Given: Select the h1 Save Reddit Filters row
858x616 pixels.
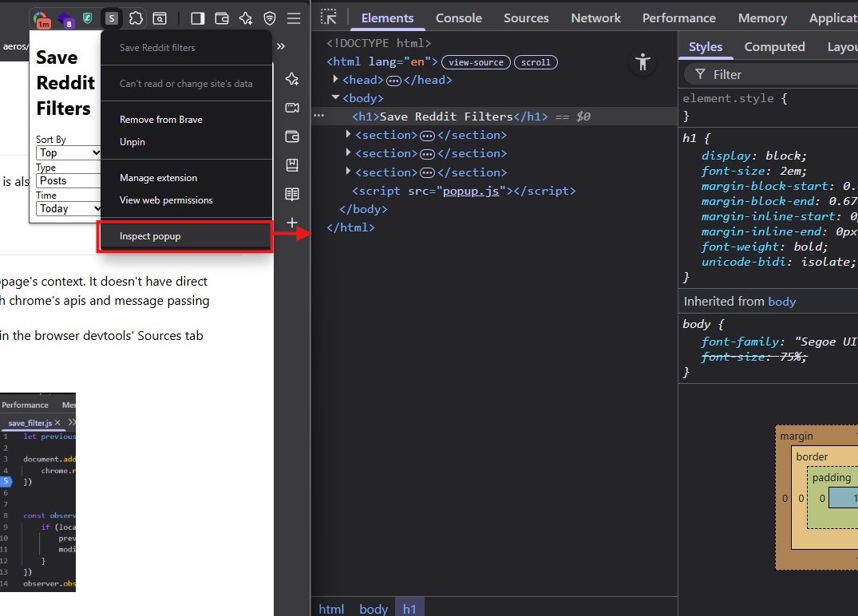Looking at the screenshot, I should click(x=494, y=116).
